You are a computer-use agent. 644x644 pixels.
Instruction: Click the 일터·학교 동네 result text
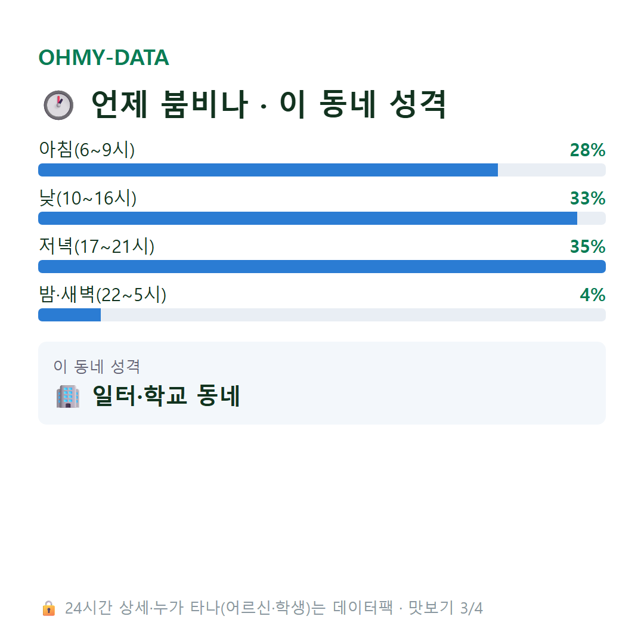tap(166, 396)
